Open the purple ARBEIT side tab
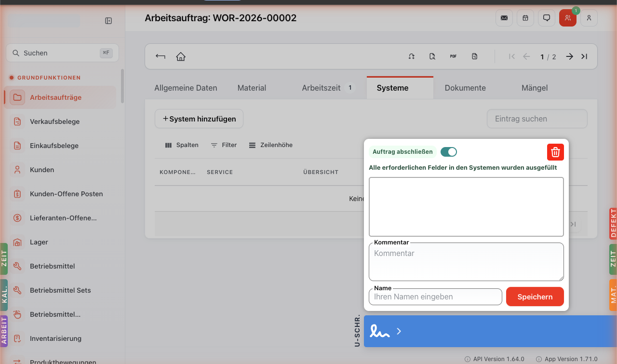 click(x=4, y=331)
